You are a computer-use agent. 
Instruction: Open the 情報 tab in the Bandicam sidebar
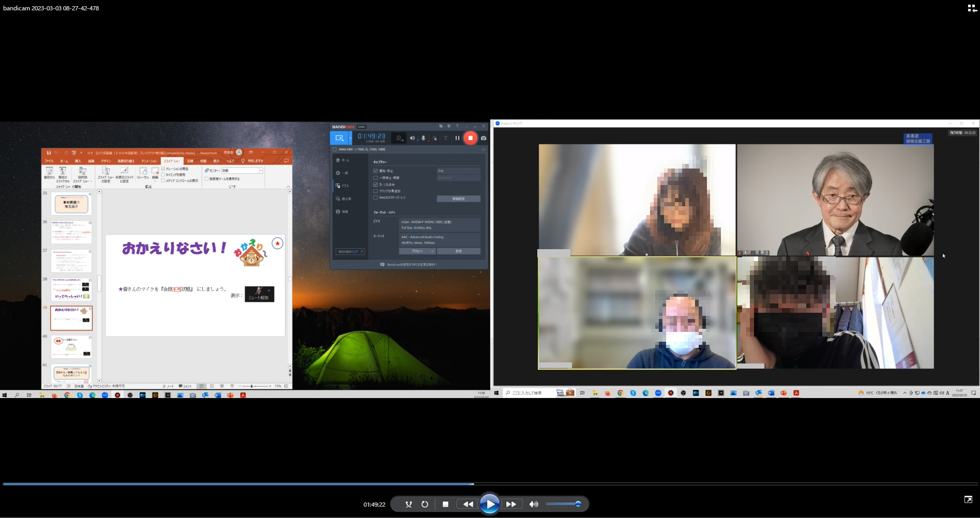(342, 211)
